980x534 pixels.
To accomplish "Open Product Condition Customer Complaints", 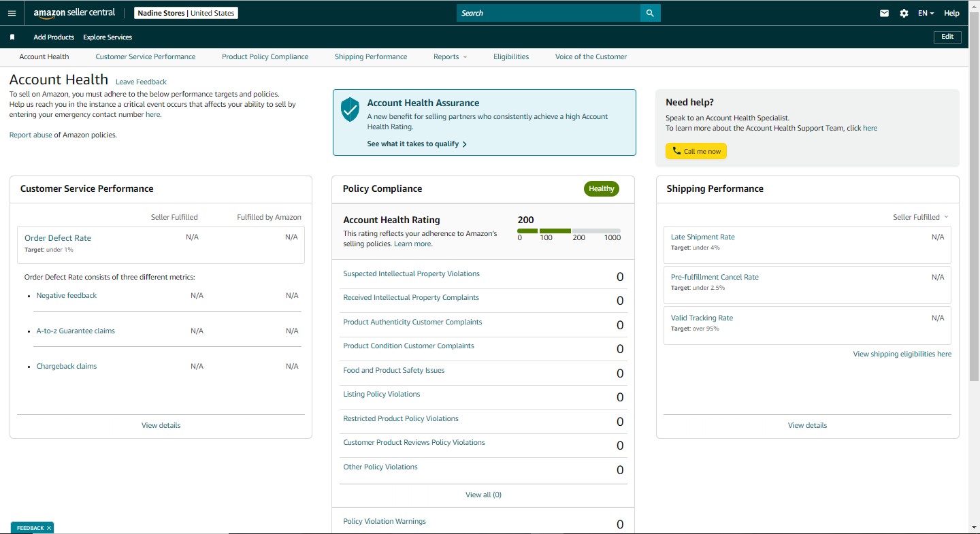I will tap(408, 346).
